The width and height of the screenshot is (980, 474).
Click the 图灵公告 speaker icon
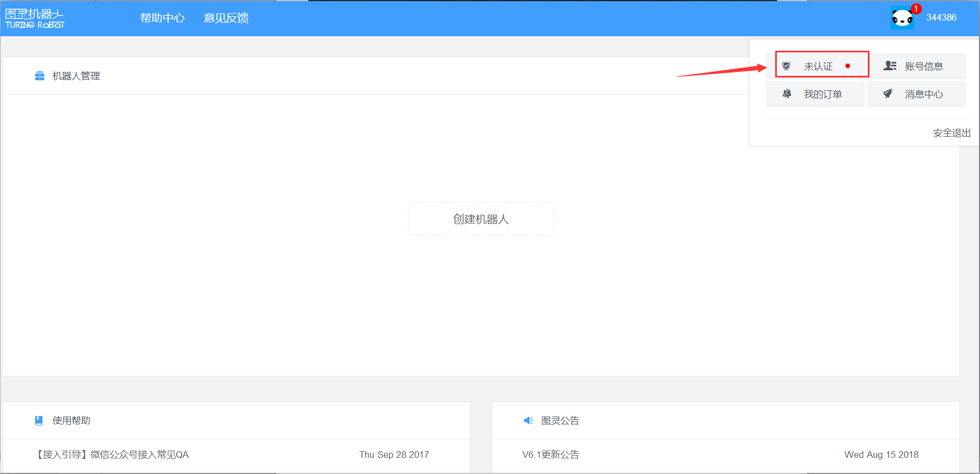click(528, 420)
